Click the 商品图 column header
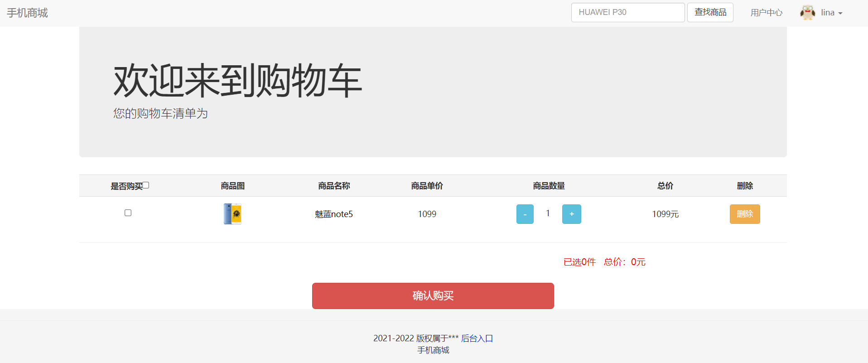This screenshot has width=868, height=363. (x=232, y=186)
